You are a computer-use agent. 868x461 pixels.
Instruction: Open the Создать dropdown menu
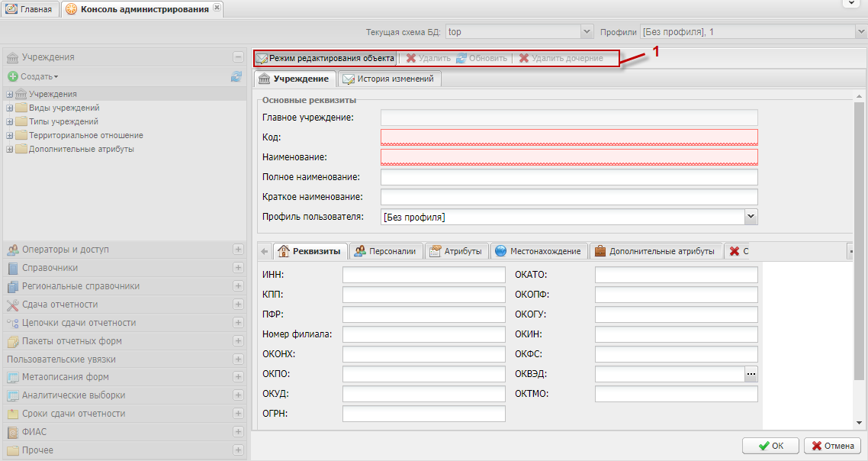[34, 76]
